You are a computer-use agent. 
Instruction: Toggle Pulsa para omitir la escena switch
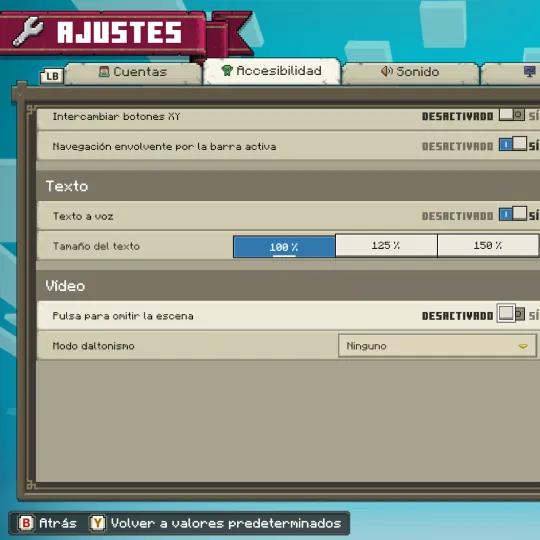511,313
